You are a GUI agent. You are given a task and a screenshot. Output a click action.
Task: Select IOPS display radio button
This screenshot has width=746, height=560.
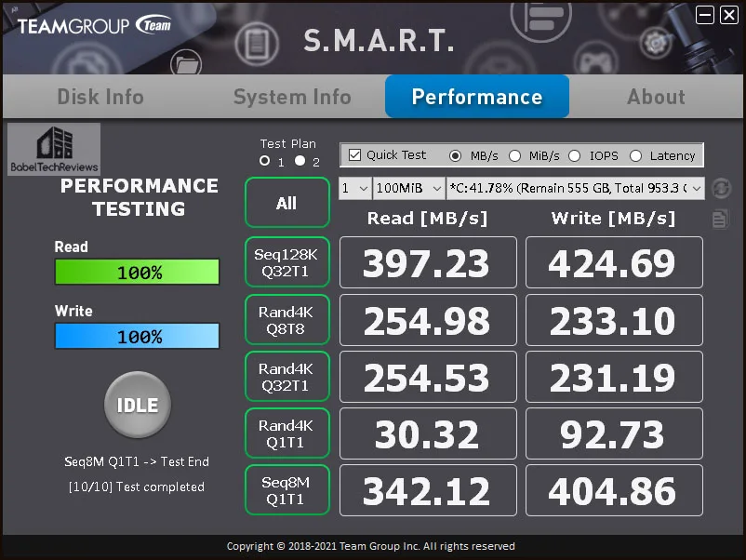click(x=574, y=155)
